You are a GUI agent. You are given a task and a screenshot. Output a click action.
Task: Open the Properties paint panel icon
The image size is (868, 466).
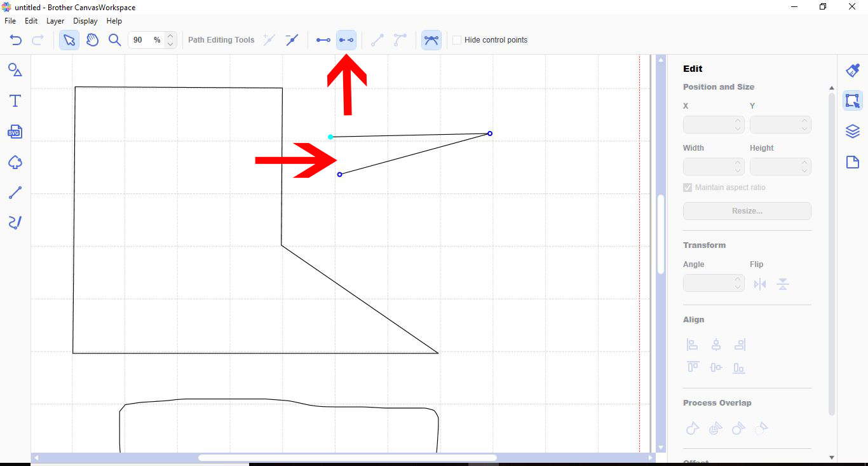pyautogui.click(x=853, y=70)
